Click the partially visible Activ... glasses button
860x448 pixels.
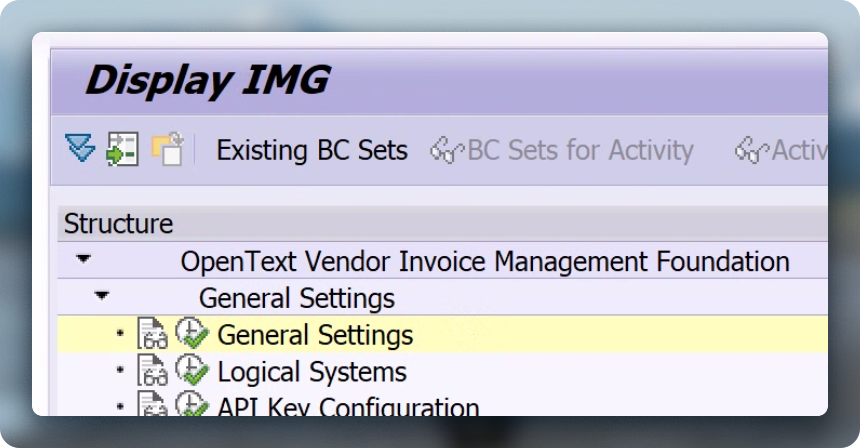[x=781, y=150]
